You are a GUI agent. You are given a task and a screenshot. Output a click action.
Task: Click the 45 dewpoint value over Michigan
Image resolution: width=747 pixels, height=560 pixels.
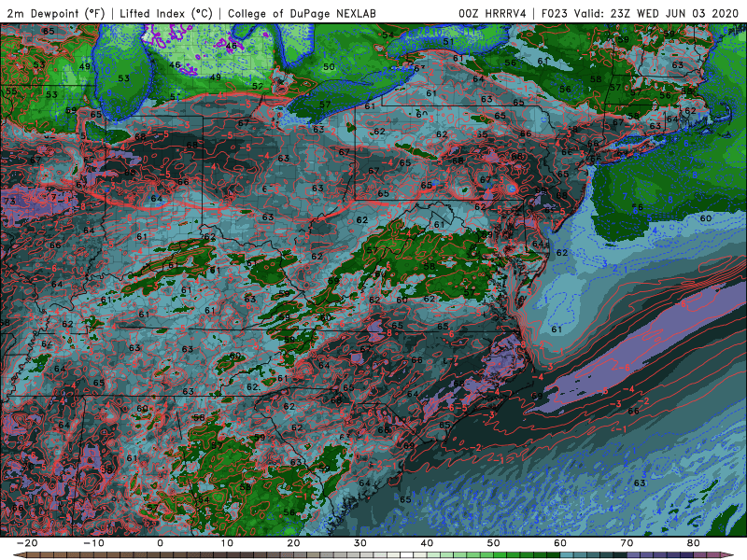point(231,46)
